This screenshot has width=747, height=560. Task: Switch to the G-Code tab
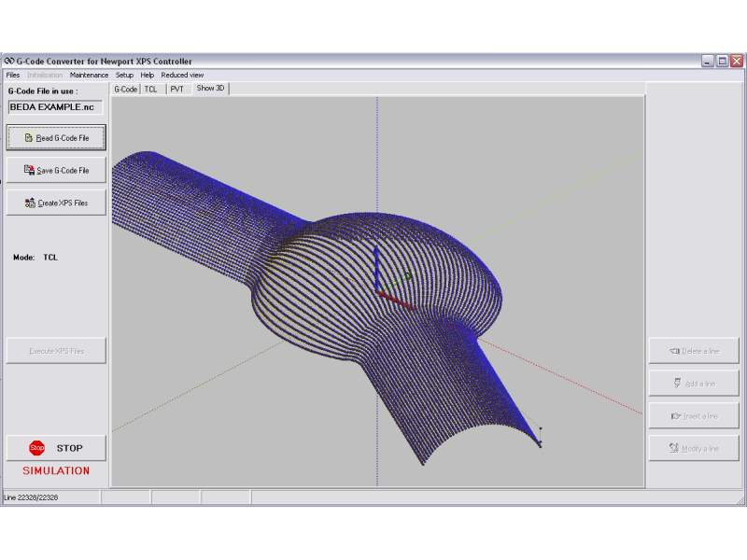point(125,89)
